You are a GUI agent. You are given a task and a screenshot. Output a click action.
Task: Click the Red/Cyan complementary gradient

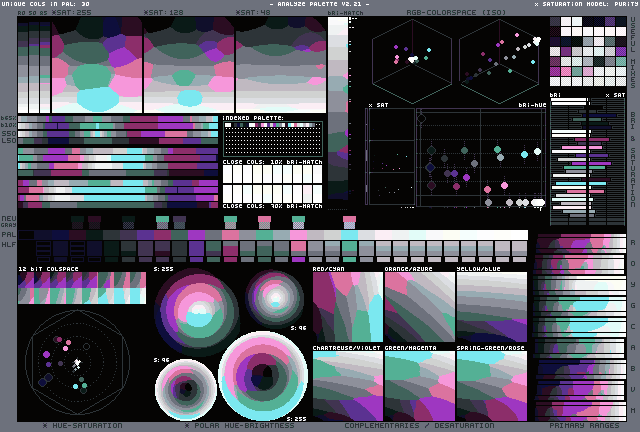[x=347, y=307]
